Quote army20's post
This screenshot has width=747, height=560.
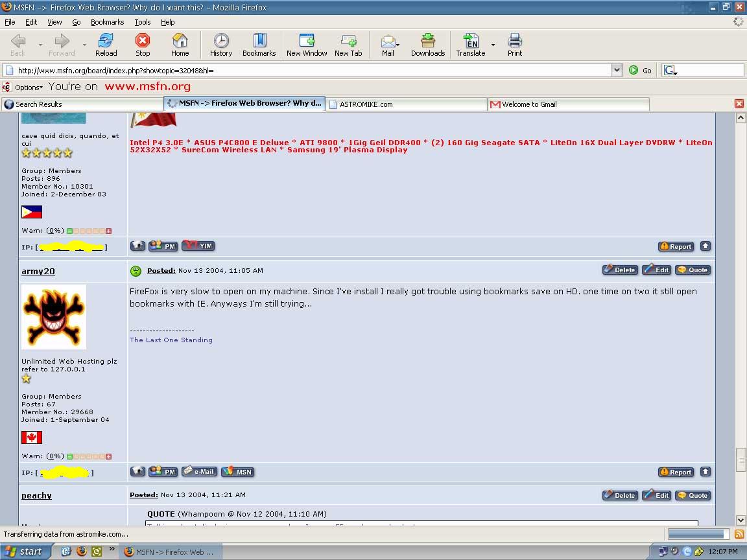[x=693, y=270]
